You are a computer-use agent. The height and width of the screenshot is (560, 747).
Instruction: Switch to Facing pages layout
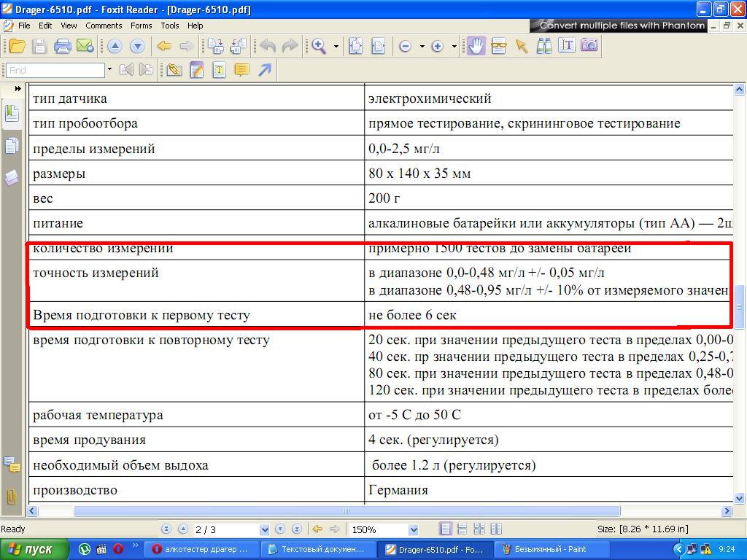pos(496,529)
